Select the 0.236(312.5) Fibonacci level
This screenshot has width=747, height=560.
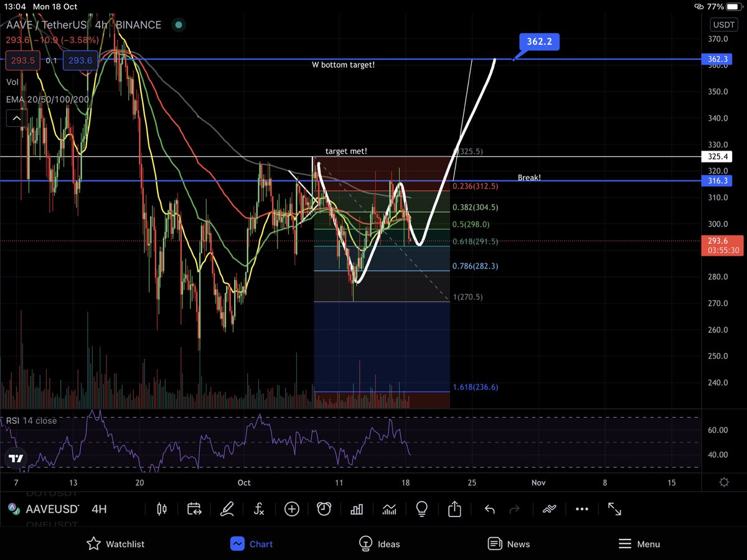(476, 185)
